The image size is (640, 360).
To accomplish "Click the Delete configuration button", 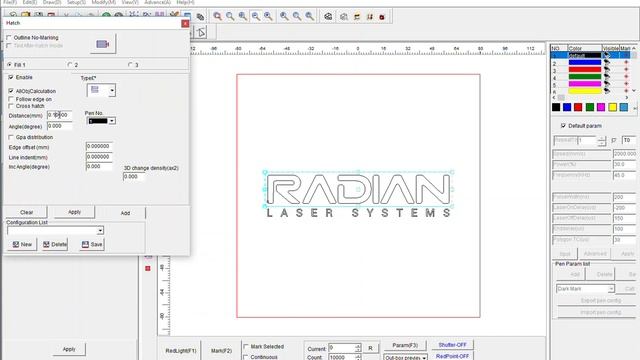I will [x=55, y=244].
